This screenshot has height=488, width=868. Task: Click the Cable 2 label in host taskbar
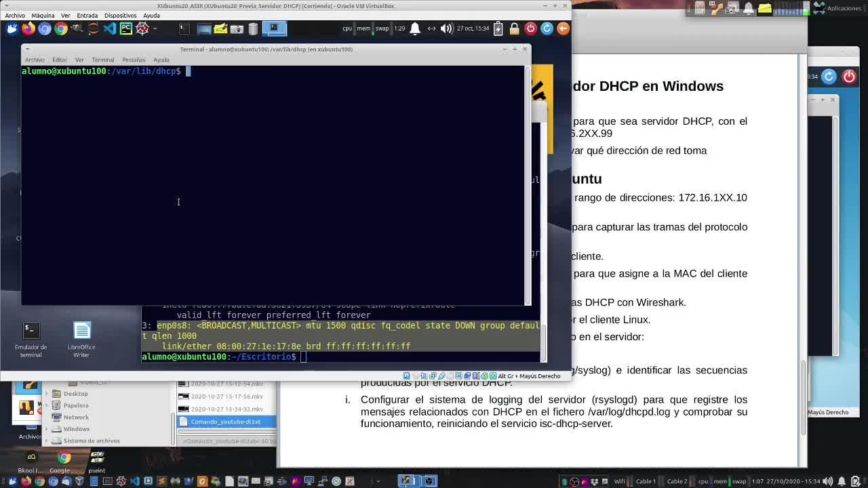[x=677, y=481]
